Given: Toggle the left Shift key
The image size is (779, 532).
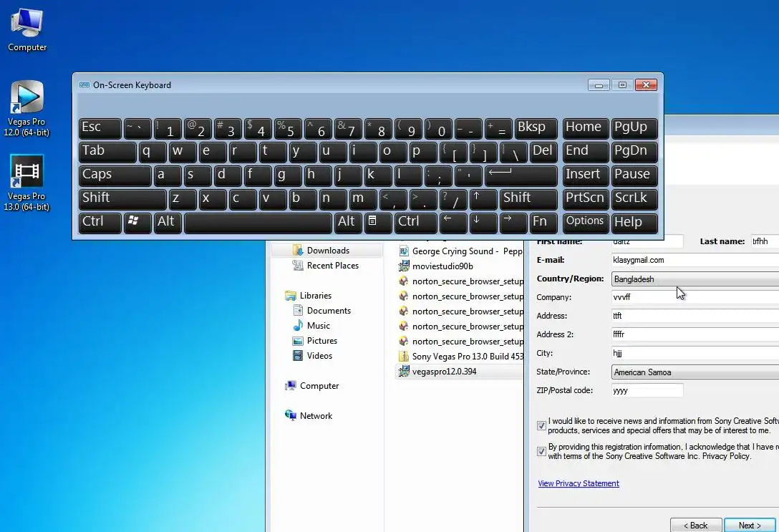Looking at the screenshot, I should pyautogui.click(x=122, y=199).
